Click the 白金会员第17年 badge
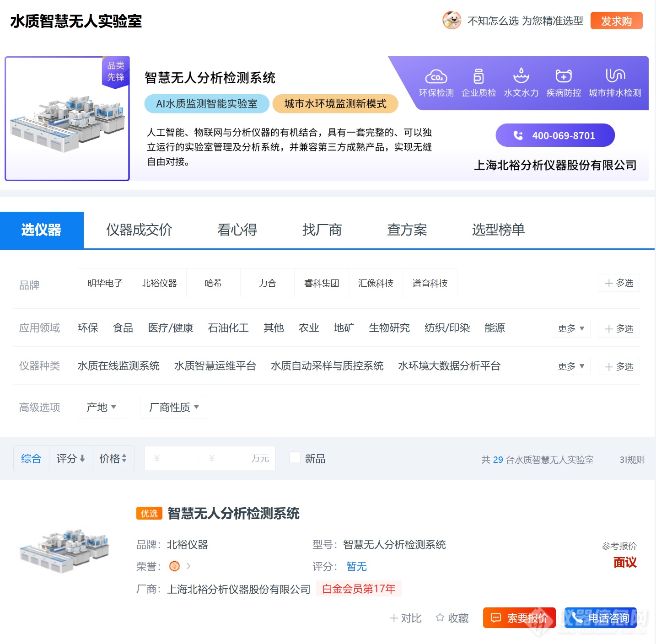 tap(359, 589)
